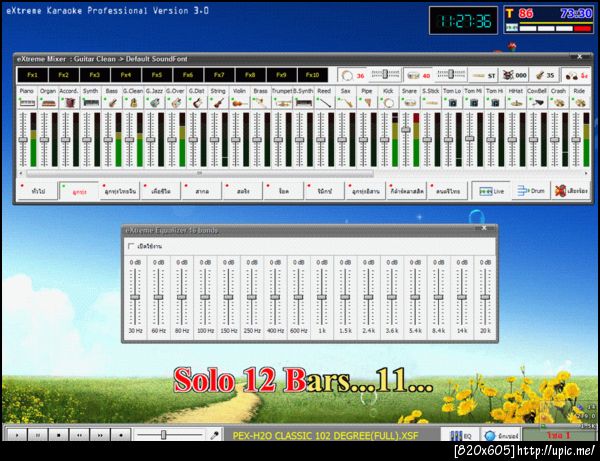The height and width of the screenshot is (461, 600).
Task: Select the G.Jazz guitar icon
Action: (155, 102)
